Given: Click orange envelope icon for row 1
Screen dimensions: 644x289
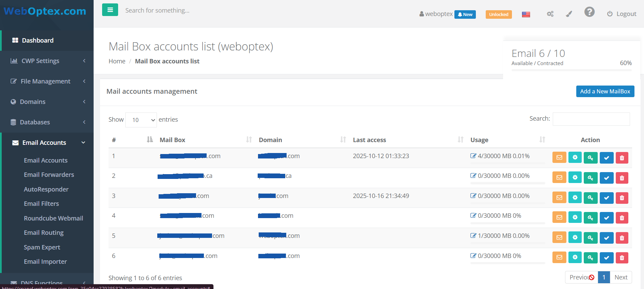Looking at the screenshot, I should click(559, 157).
